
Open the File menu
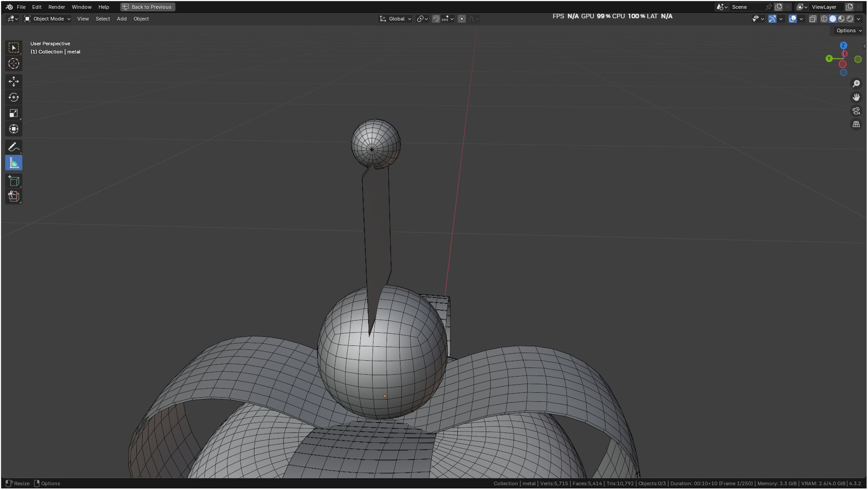[21, 7]
